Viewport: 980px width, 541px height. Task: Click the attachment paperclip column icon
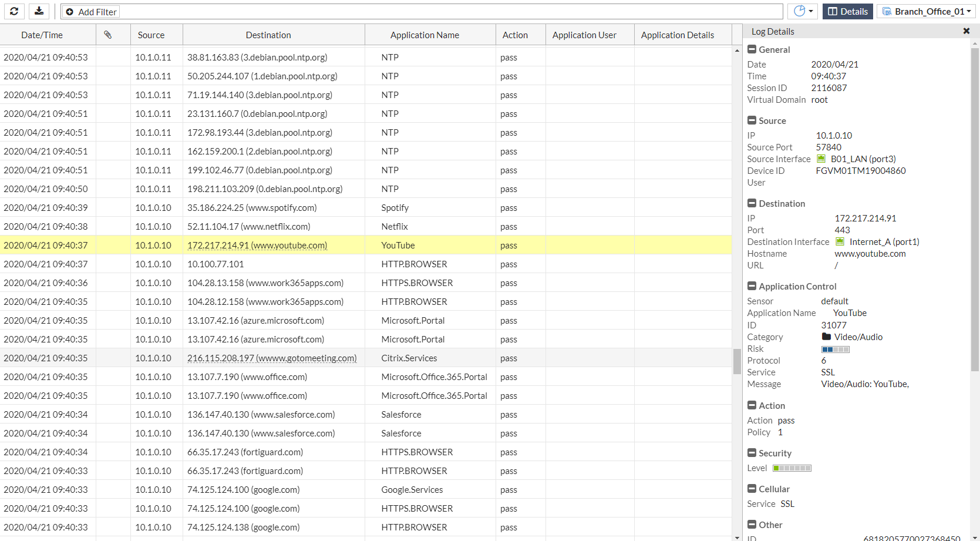[x=108, y=35]
